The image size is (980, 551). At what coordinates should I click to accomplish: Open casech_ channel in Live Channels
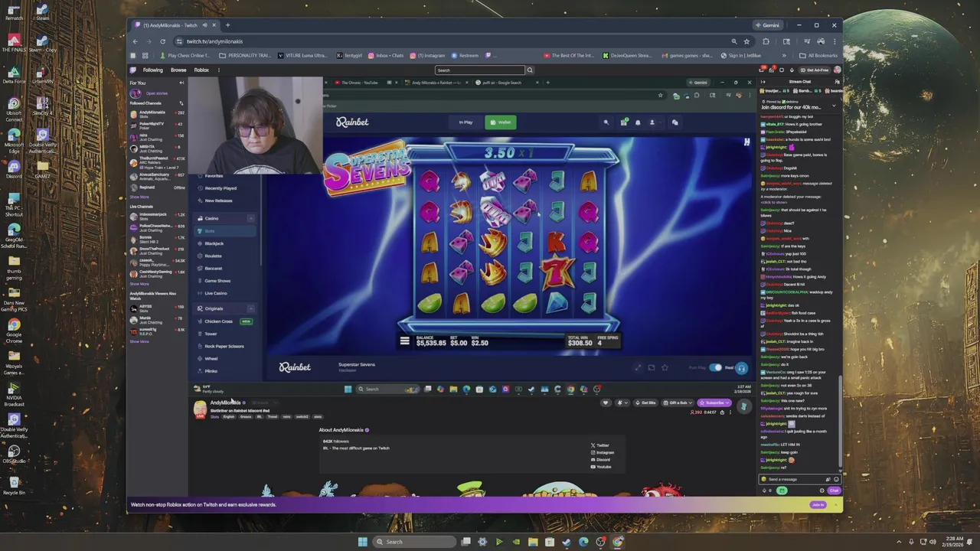pos(157,262)
